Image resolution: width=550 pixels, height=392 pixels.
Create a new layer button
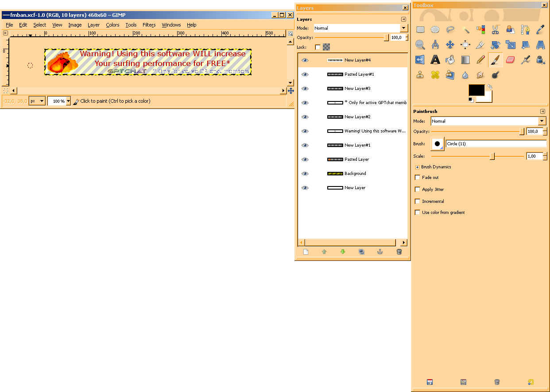point(306,252)
